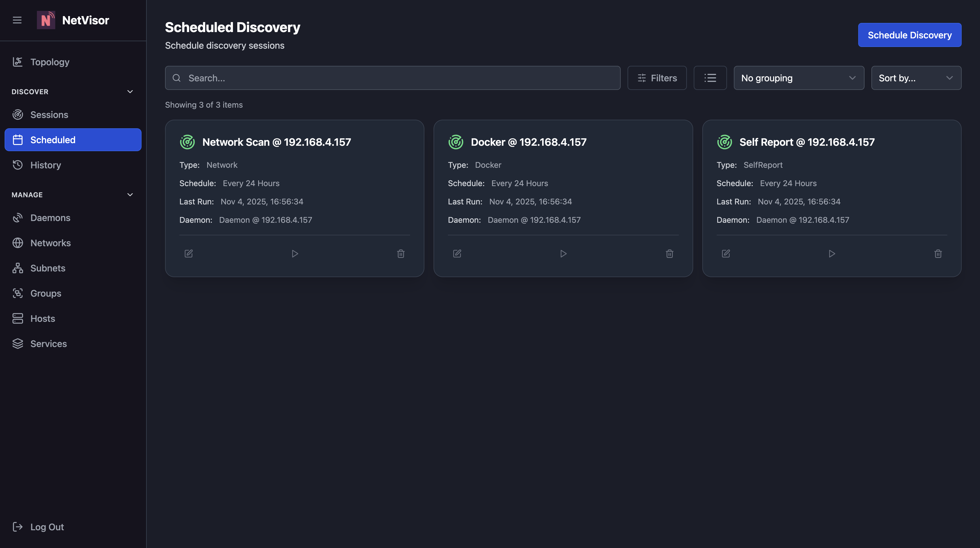Click the Self Report @ 192.168.4.157 title

coord(807,142)
